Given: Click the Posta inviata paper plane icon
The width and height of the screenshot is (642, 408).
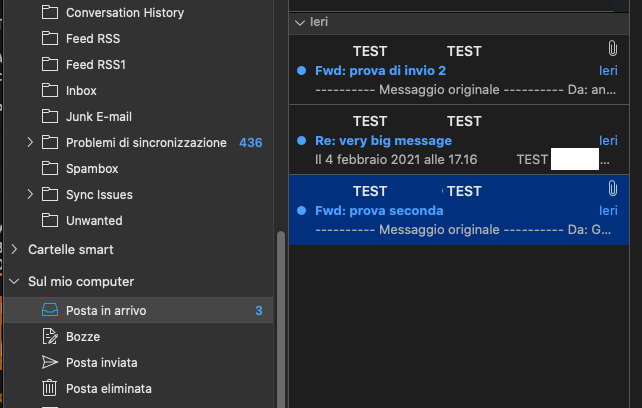Looking at the screenshot, I should (50, 362).
